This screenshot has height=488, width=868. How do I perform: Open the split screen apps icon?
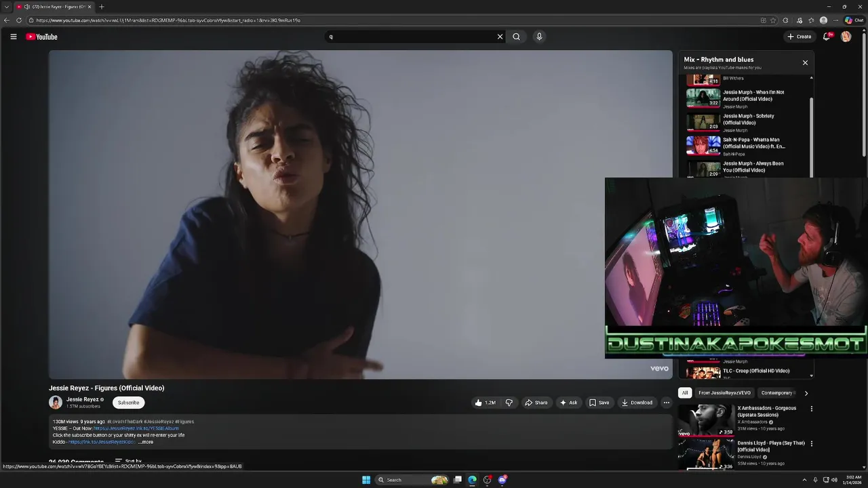764,20
